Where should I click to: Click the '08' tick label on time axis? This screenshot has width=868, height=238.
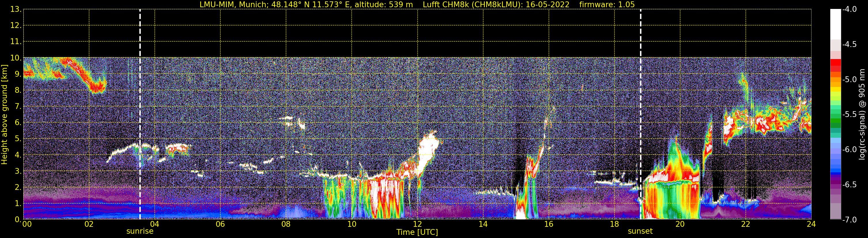pyautogui.click(x=286, y=224)
